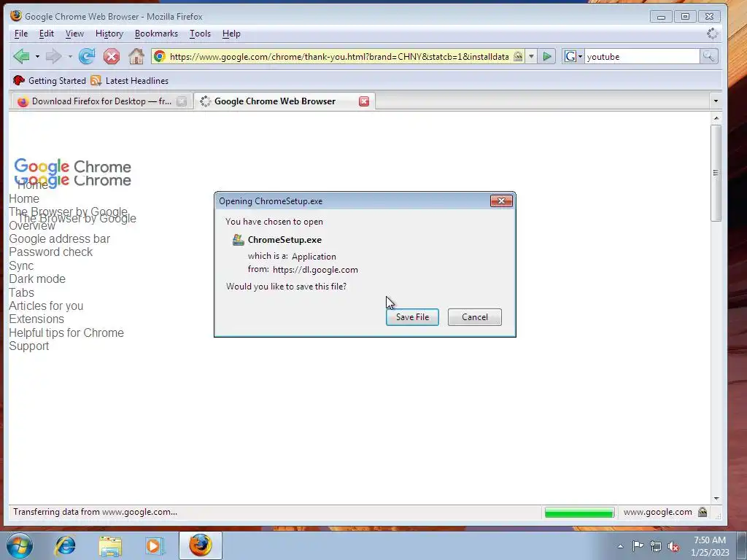The width and height of the screenshot is (747, 560).
Task: Close the Download Firefox tab
Action: tap(182, 101)
